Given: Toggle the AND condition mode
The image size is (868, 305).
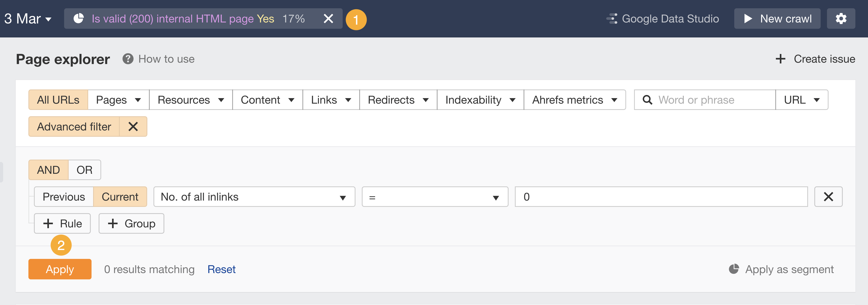Looking at the screenshot, I should click(x=49, y=170).
